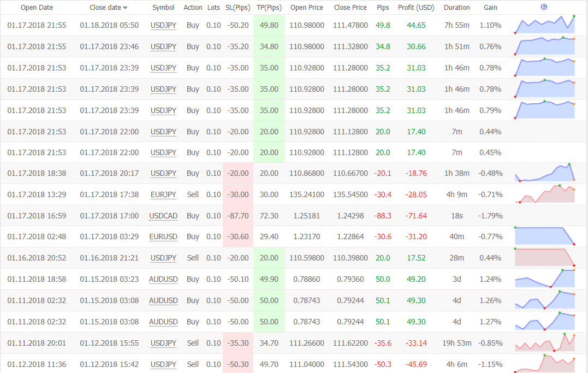
Task: Open EURUSD symbol link
Action: pyautogui.click(x=163, y=237)
